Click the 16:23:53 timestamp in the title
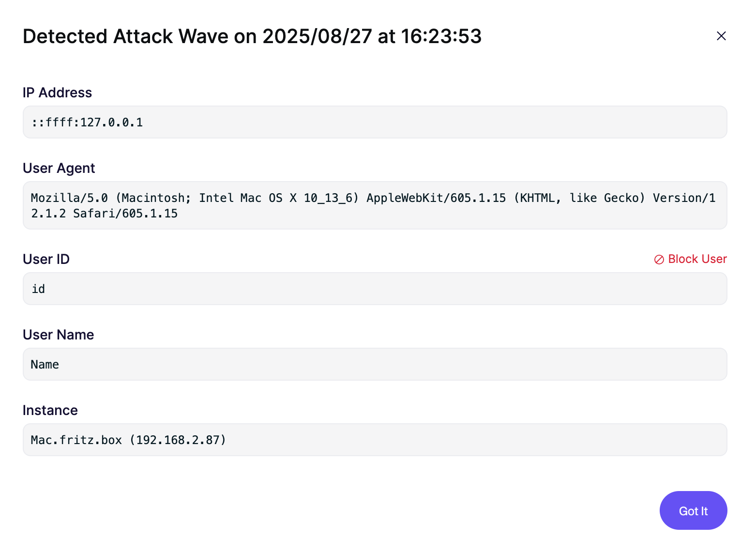756x554 pixels. 441,36
